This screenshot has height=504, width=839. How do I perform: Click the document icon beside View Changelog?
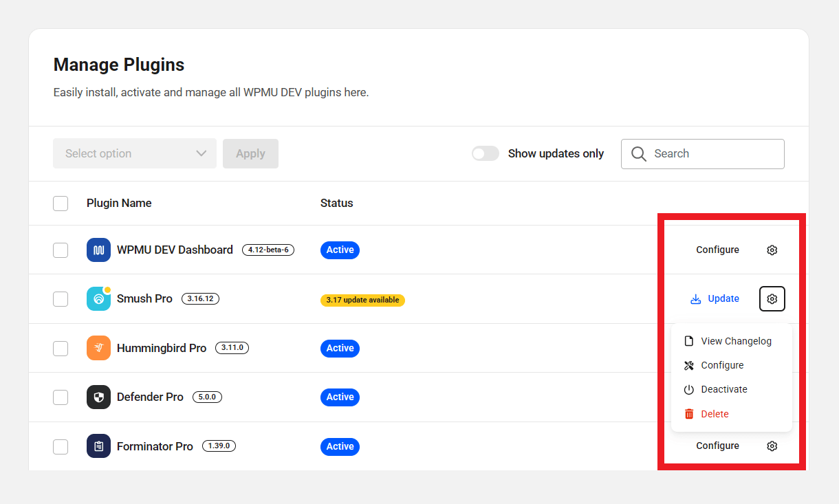click(x=688, y=341)
